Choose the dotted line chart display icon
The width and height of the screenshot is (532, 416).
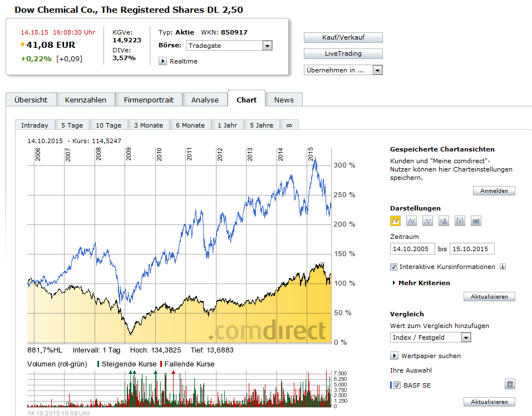point(427,221)
